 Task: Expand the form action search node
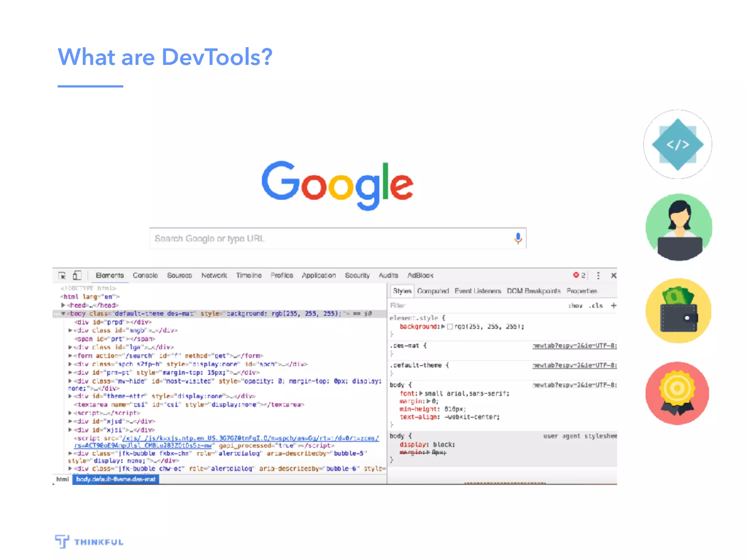click(x=70, y=356)
